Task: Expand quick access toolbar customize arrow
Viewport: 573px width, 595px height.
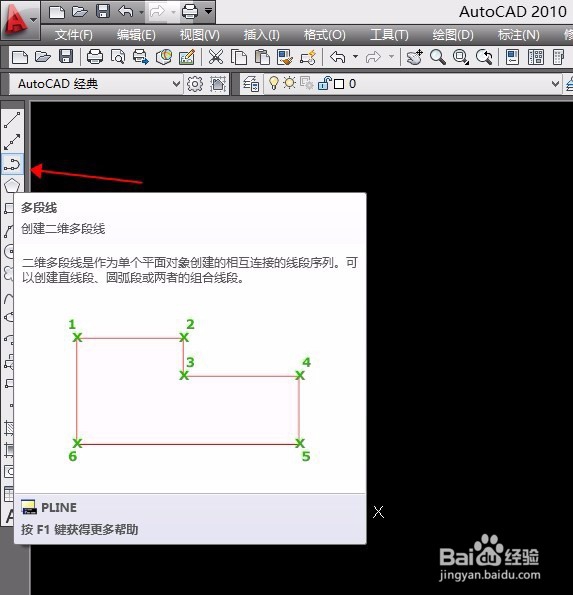Action: click(x=208, y=11)
